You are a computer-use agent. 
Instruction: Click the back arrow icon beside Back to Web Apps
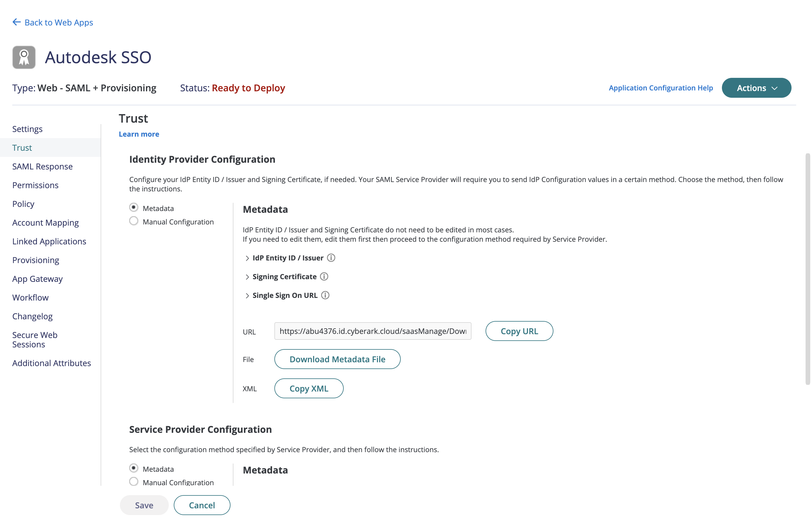(16, 22)
